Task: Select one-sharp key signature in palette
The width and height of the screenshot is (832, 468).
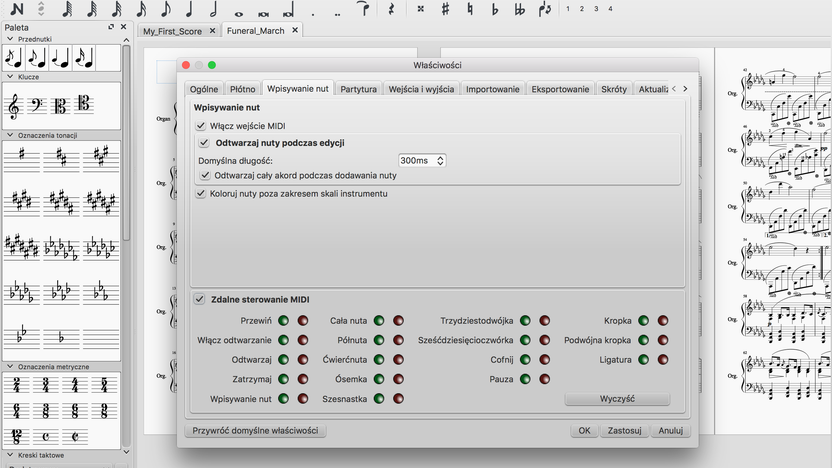Action: [x=22, y=158]
